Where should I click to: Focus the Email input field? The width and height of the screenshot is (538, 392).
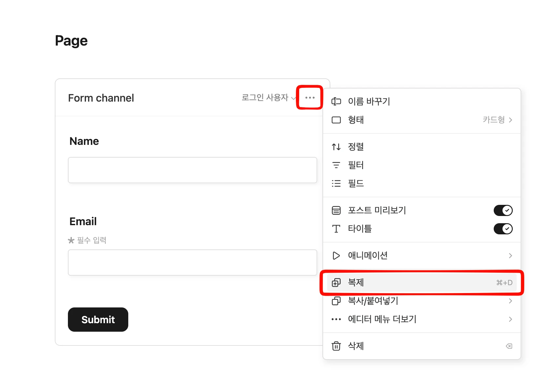coord(192,263)
